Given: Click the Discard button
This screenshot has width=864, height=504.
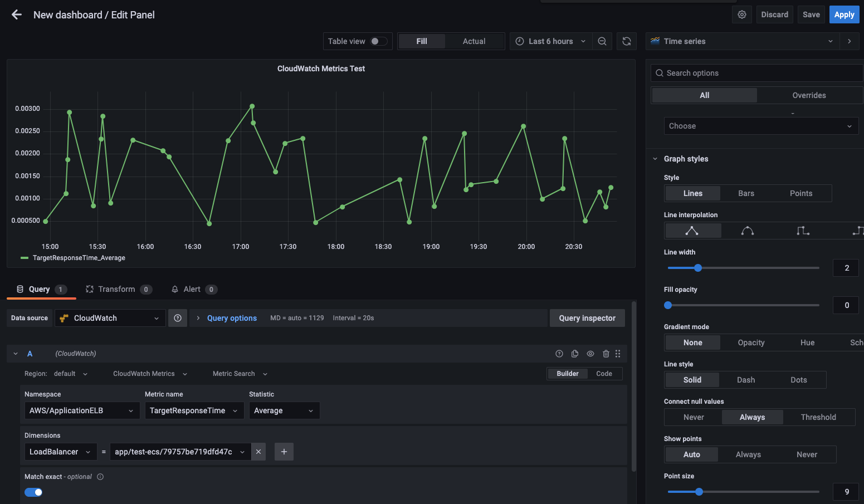Looking at the screenshot, I should (774, 14).
